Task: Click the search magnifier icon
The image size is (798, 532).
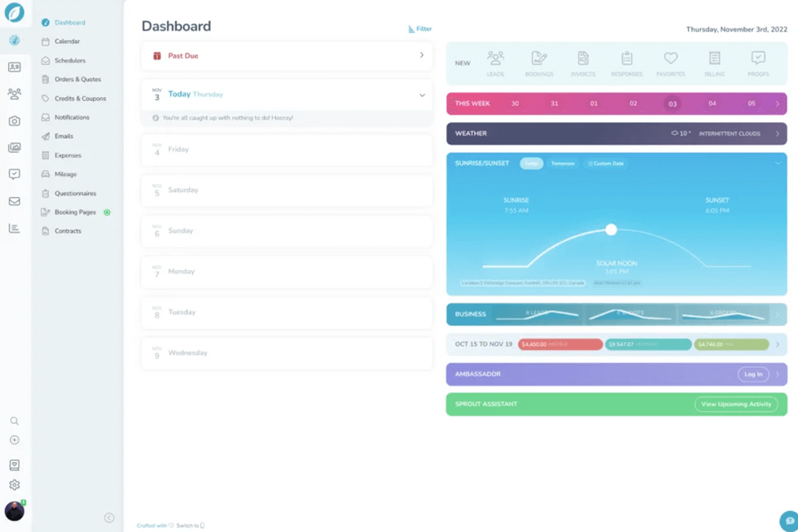Action: pyautogui.click(x=14, y=421)
